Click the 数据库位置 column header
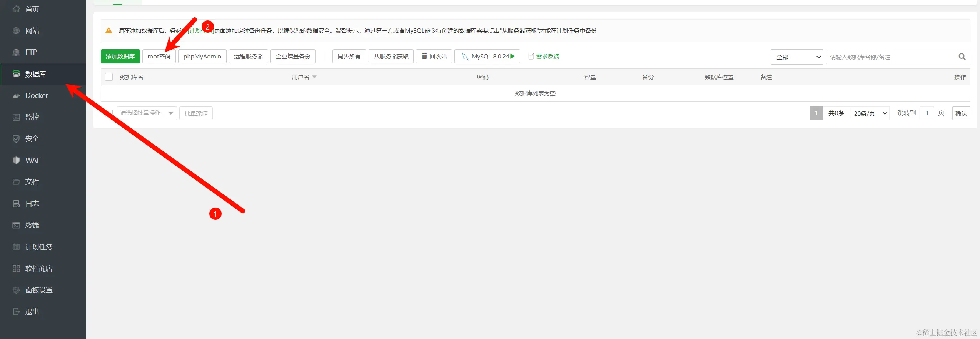 pyautogui.click(x=719, y=77)
